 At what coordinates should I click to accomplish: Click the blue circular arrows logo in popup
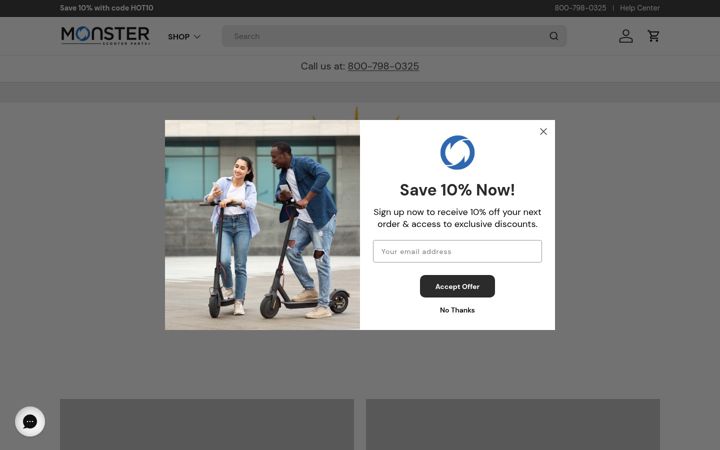(x=457, y=152)
